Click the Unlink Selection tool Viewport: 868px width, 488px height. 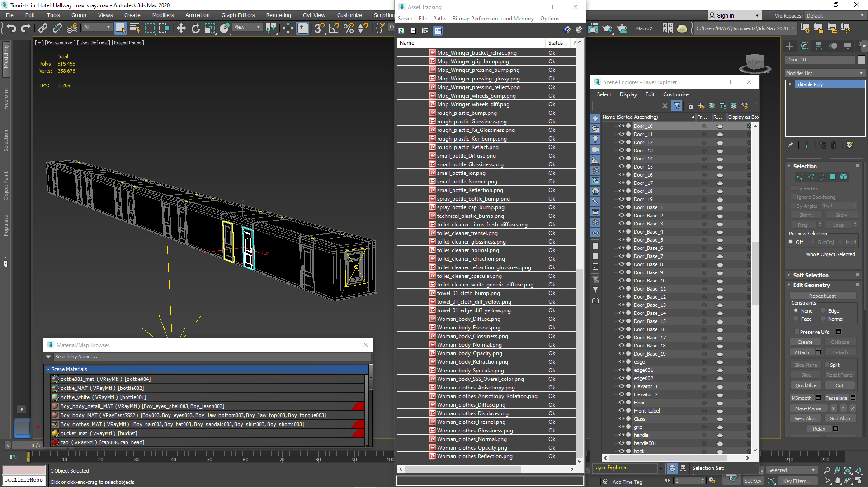pos(57,28)
